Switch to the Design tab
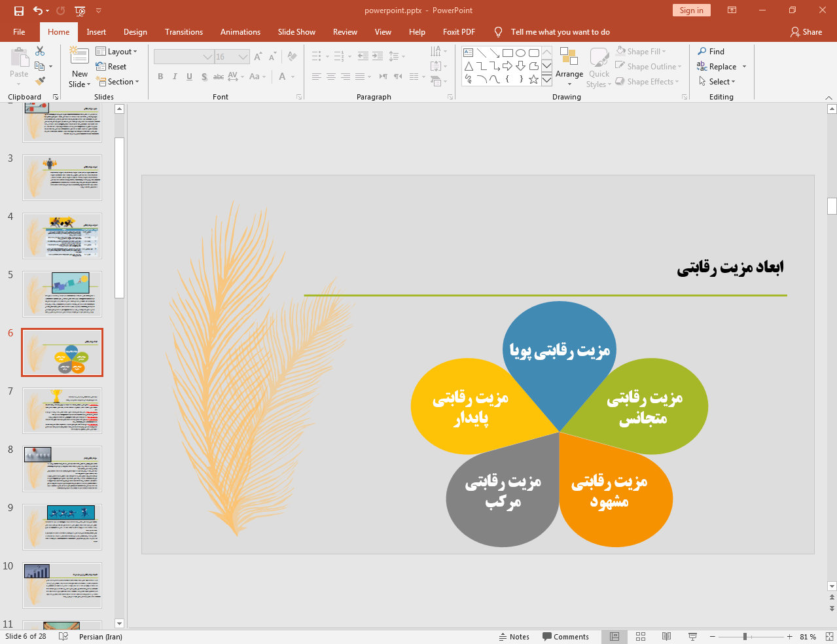This screenshot has width=837, height=644. click(x=135, y=32)
